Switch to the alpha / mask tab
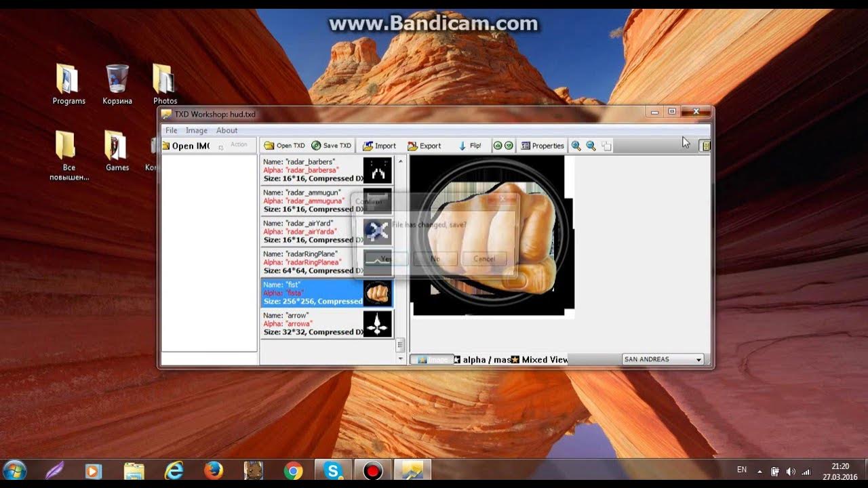The image size is (868, 488). [x=482, y=359]
